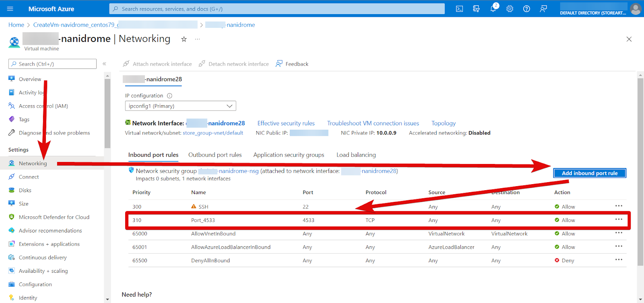The image size is (644, 303).
Task: Open Effective security rules link
Action: (x=286, y=123)
